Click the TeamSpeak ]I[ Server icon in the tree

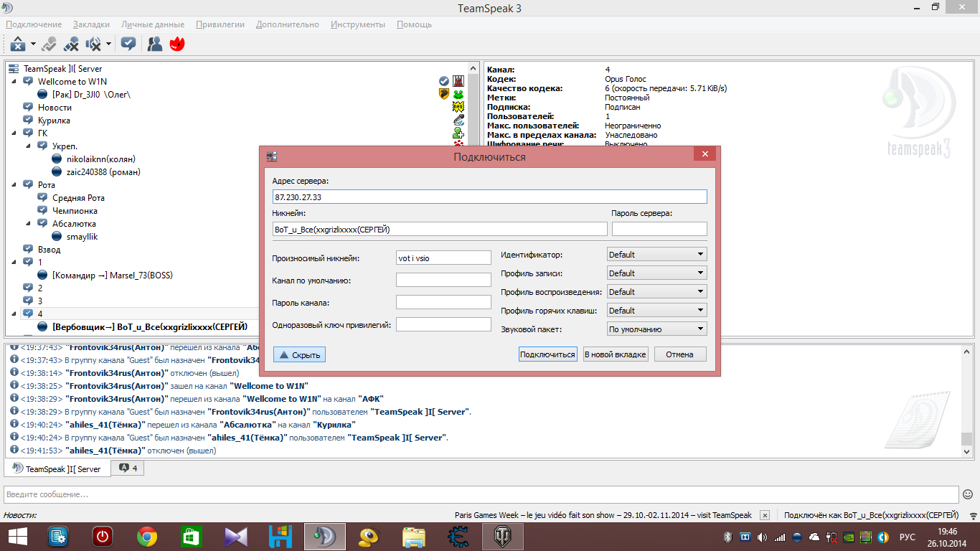pyautogui.click(x=14, y=69)
